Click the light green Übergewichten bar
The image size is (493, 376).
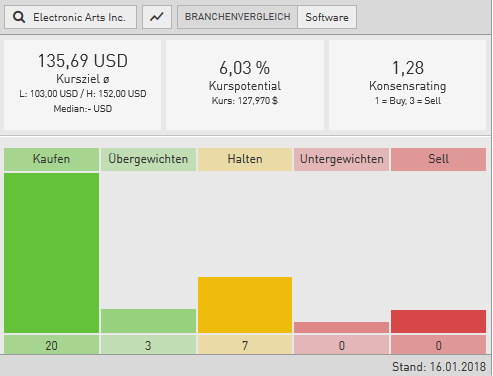tap(148, 321)
